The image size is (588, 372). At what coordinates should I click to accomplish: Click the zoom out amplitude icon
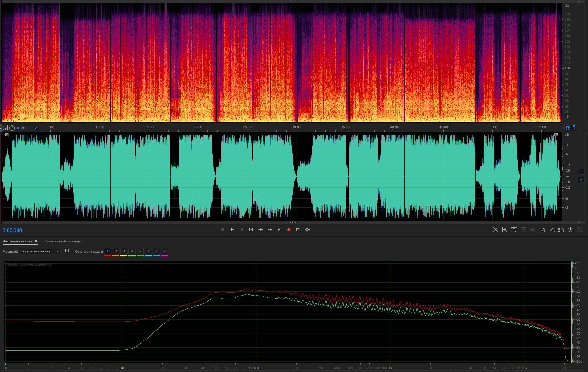(x=504, y=230)
